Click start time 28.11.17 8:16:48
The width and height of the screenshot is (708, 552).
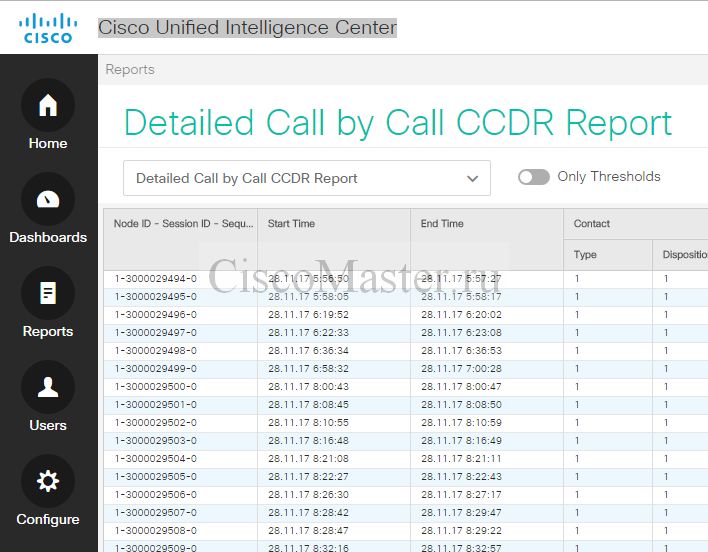click(308, 441)
